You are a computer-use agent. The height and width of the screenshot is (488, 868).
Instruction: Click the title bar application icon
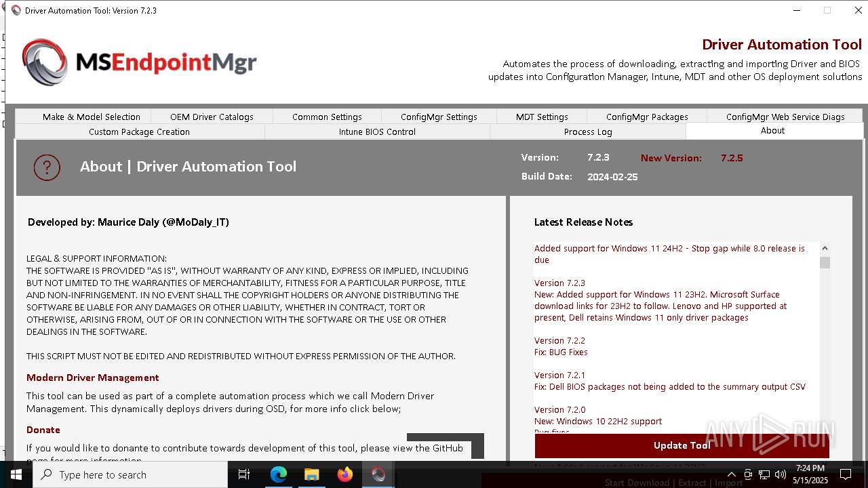(16, 10)
